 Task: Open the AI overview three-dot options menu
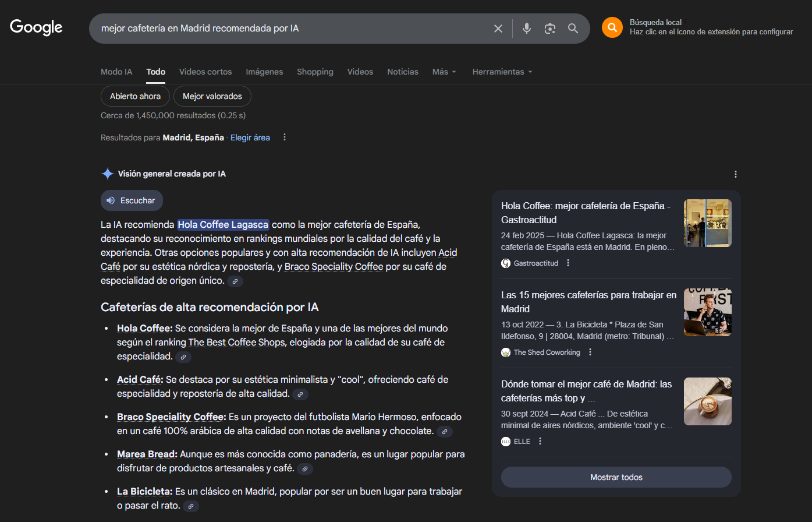click(x=736, y=174)
